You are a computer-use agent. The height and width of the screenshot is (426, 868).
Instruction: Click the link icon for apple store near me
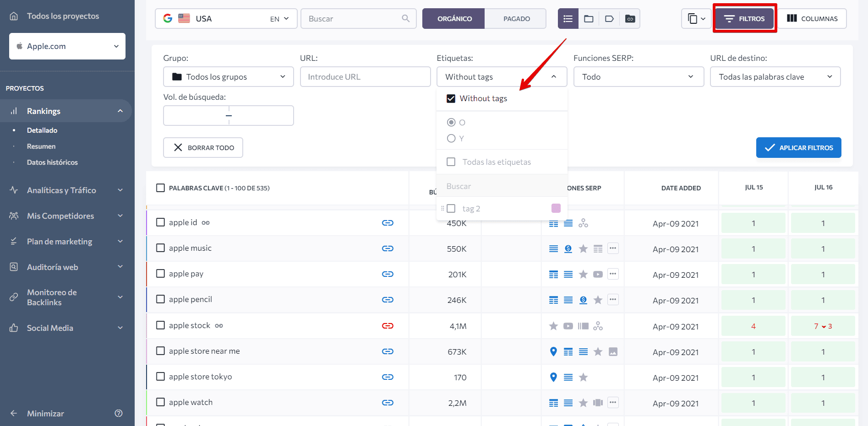[x=388, y=351]
